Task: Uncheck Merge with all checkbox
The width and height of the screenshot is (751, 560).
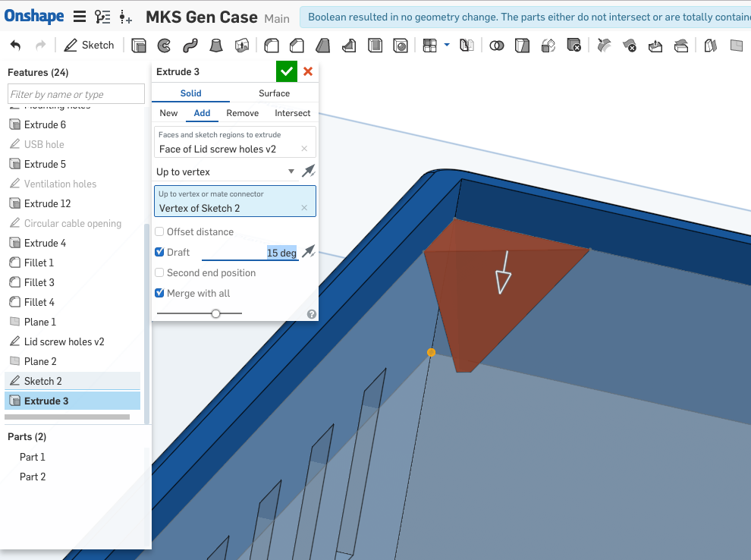Action: pos(159,293)
